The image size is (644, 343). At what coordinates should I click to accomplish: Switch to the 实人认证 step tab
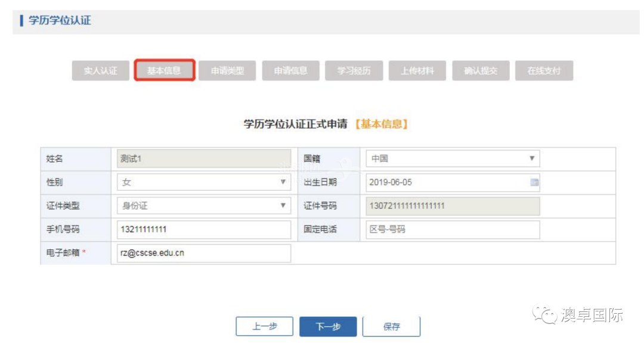click(x=100, y=70)
